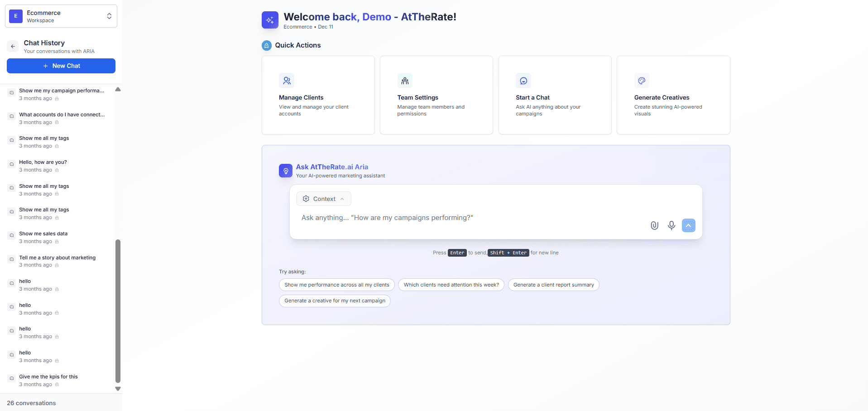Image resolution: width=868 pixels, height=411 pixels.
Task: Click chat history scrollbar down arrow
Action: [x=118, y=389]
